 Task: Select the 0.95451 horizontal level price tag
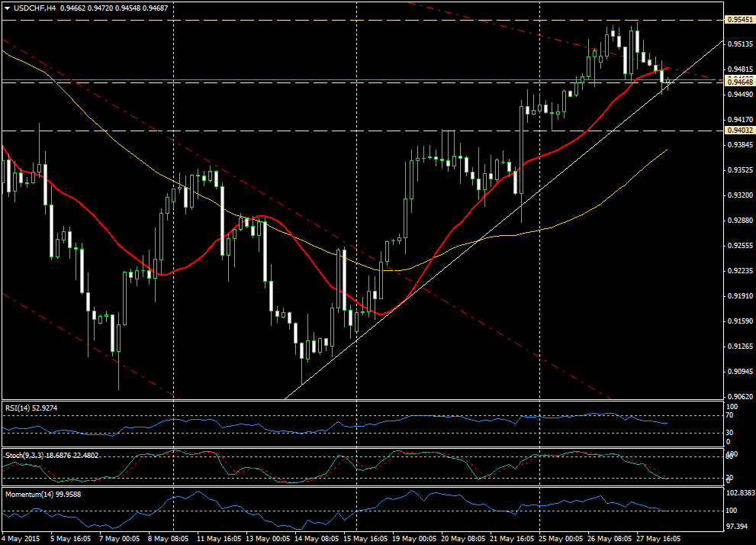(739, 19)
